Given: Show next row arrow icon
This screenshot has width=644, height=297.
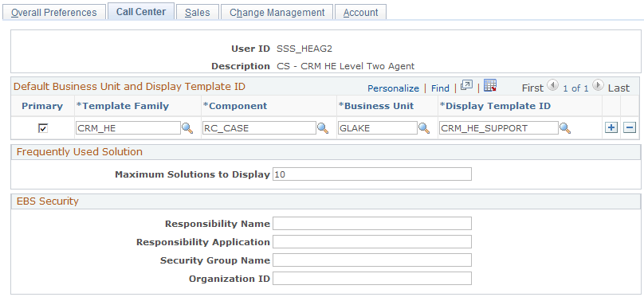Looking at the screenshot, I should pyautogui.click(x=598, y=86).
